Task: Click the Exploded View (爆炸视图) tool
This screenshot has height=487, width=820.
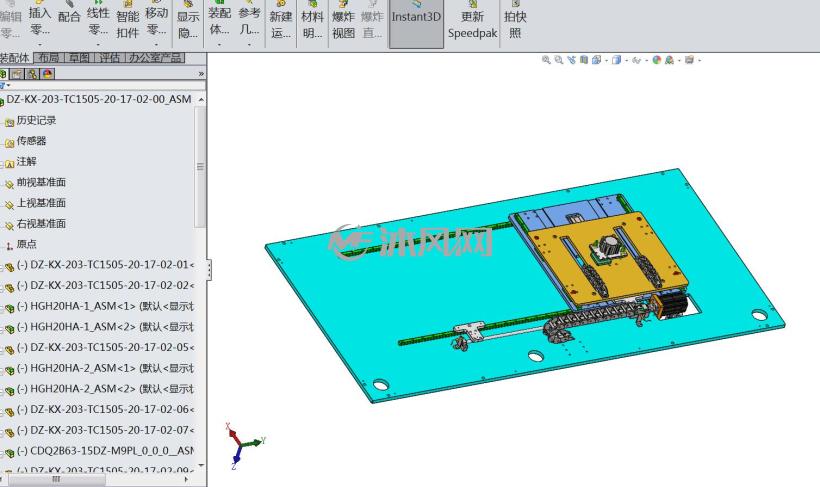Action: click(x=343, y=21)
